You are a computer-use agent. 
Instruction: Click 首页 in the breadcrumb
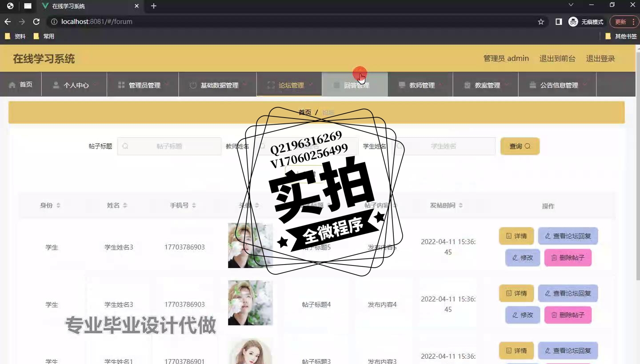tap(305, 112)
